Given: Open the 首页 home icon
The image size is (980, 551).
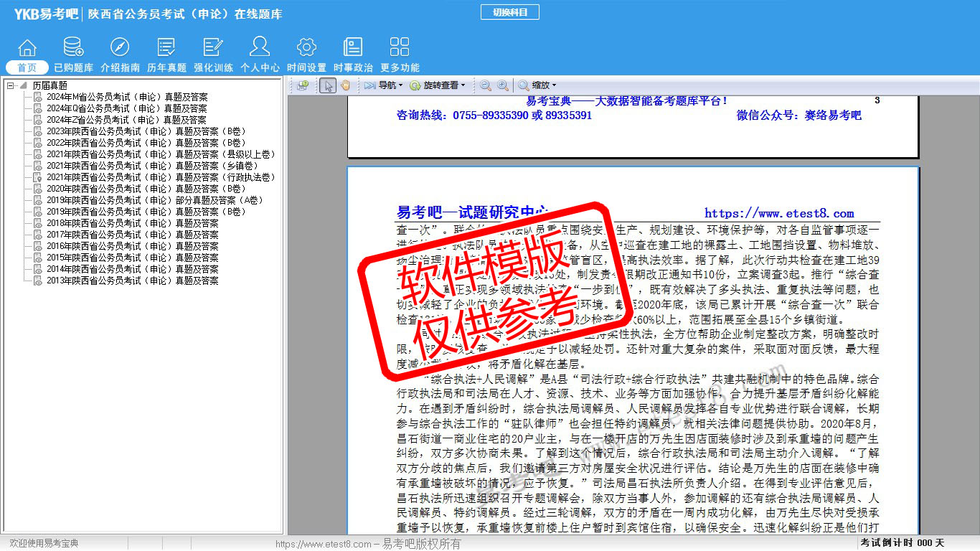Looking at the screenshot, I should [27, 48].
